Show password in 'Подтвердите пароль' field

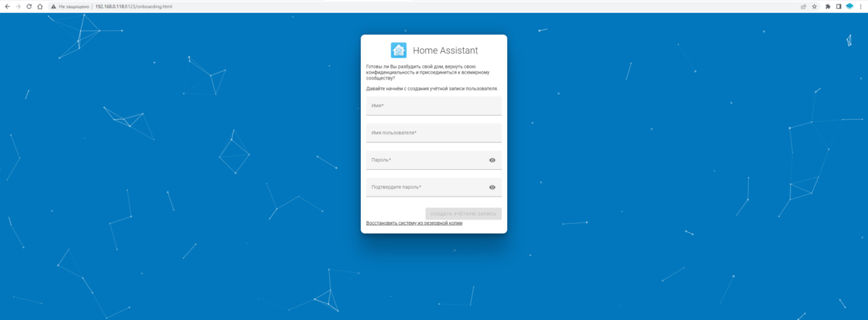[x=493, y=187]
